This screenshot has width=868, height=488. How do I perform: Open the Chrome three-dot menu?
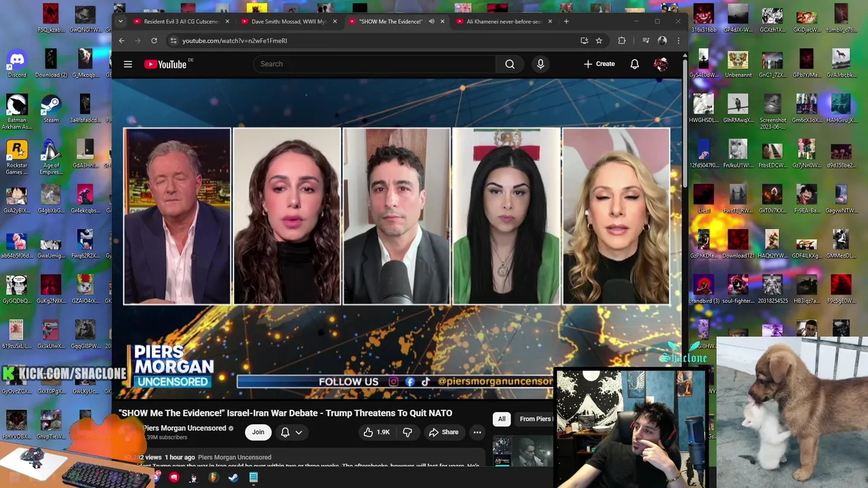click(x=678, y=41)
